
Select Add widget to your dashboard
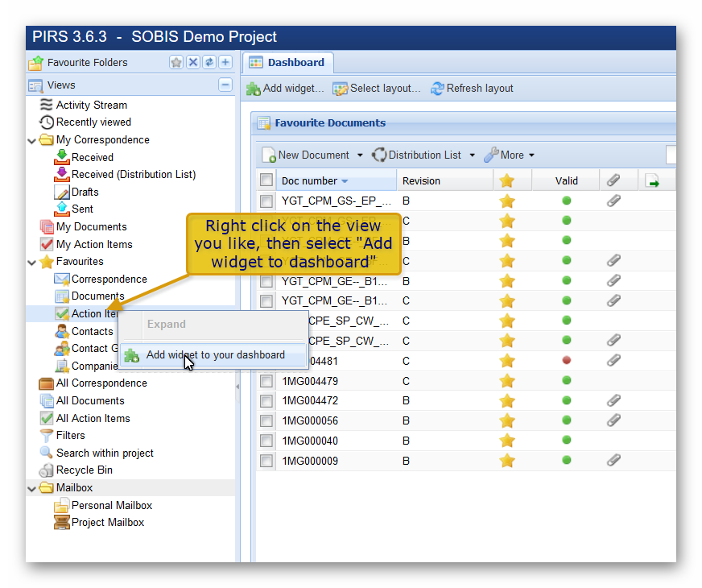(x=215, y=355)
